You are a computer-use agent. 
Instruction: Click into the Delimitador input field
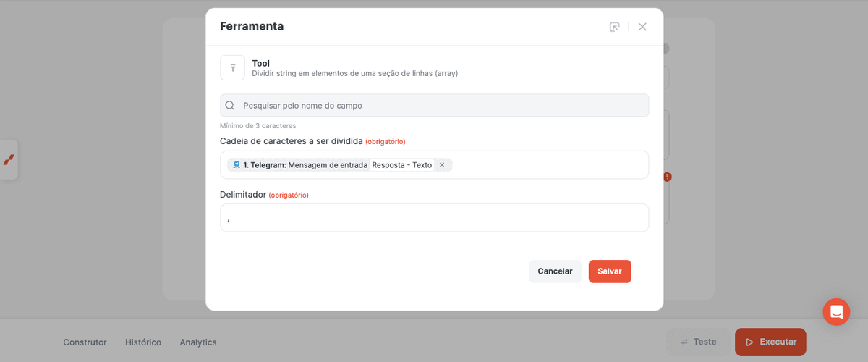[434, 218]
